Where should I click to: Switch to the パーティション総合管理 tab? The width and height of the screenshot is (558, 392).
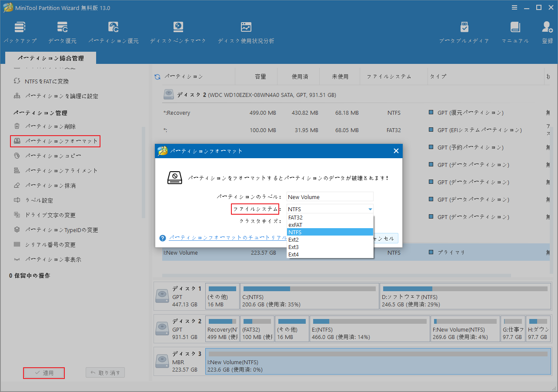(x=50, y=57)
